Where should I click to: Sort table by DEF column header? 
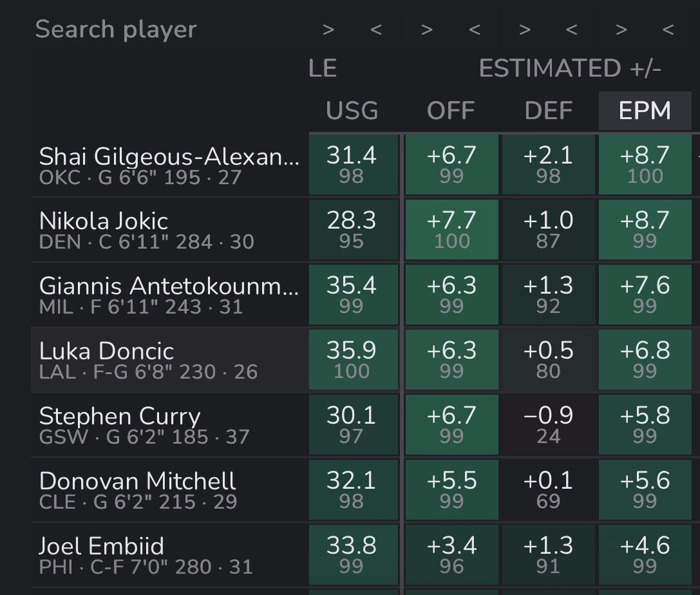[x=548, y=111]
